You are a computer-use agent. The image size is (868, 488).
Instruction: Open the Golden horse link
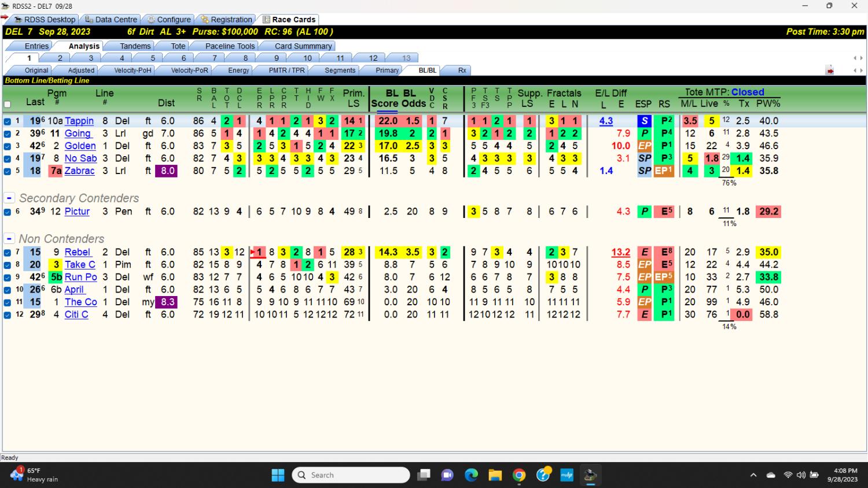pos(80,146)
